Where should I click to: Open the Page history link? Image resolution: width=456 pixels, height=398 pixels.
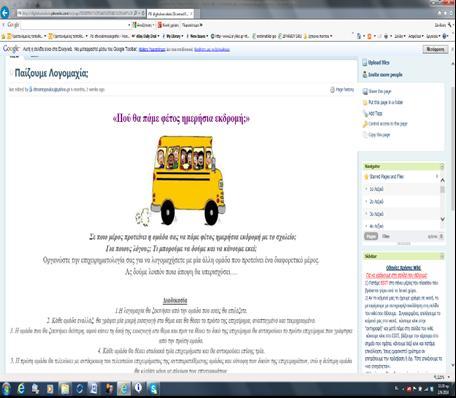[x=345, y=89]
